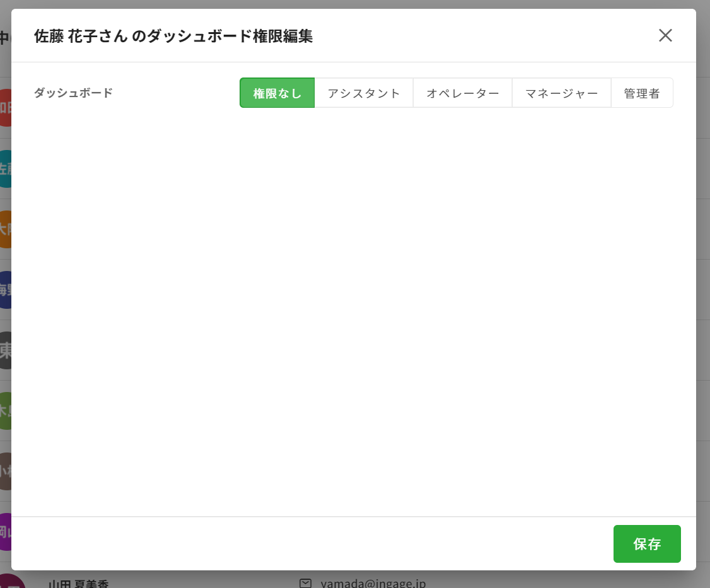
Task: Select the 権限なし permission option
Action: pos(277,93)
